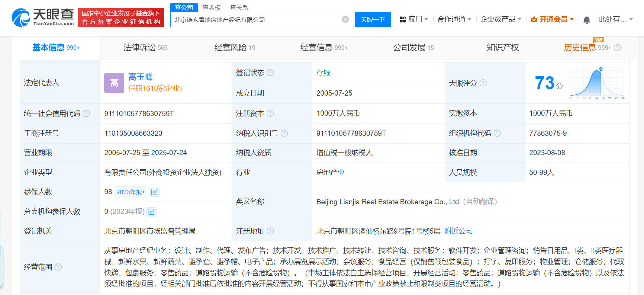Open the 历史信息 tab

(x=580, y=48)
